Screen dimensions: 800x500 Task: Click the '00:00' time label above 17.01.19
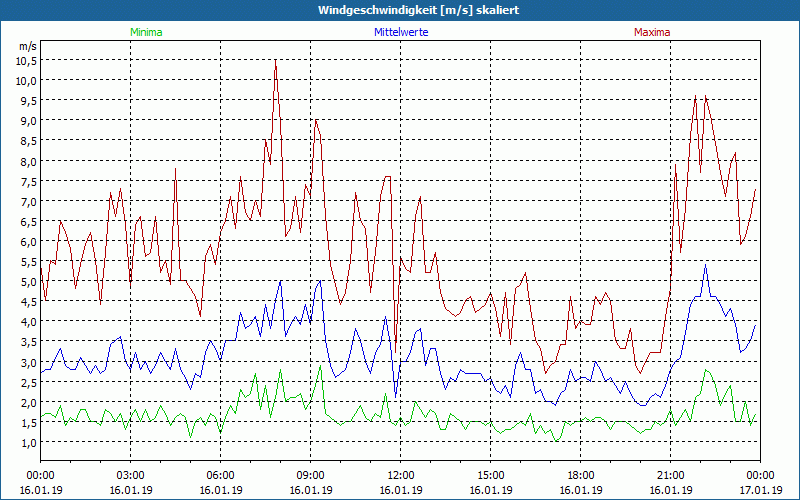(760, 476)
